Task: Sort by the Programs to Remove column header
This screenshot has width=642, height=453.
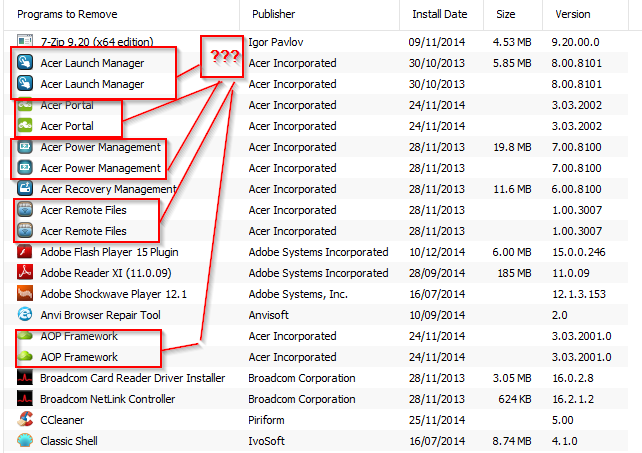Action: pos(67,14)
